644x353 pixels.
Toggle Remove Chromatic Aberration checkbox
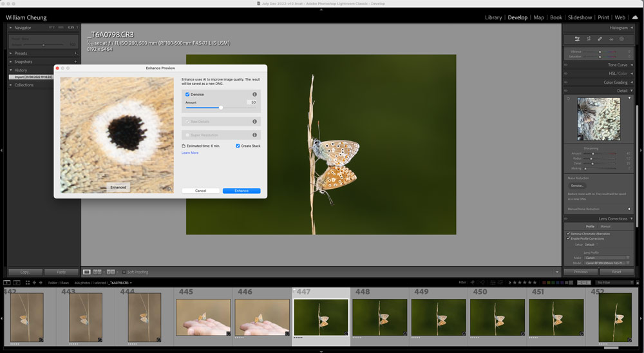tap(569, 234)
